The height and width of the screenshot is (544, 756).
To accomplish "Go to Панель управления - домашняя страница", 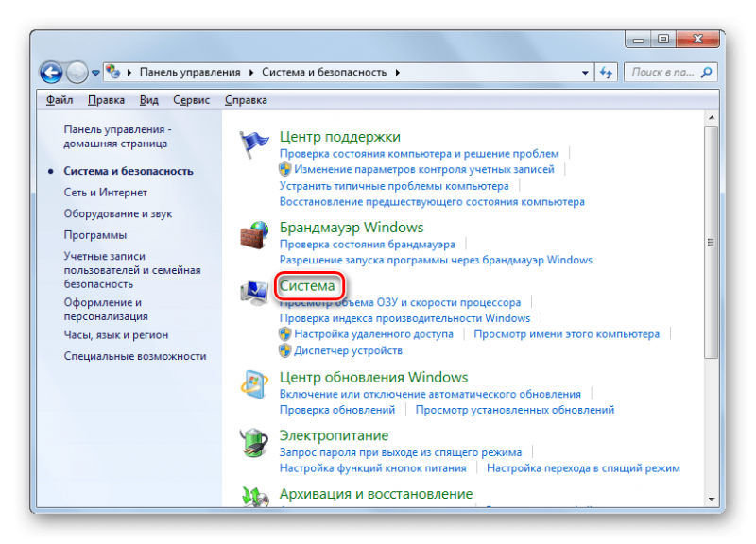I will pos(117,136).
